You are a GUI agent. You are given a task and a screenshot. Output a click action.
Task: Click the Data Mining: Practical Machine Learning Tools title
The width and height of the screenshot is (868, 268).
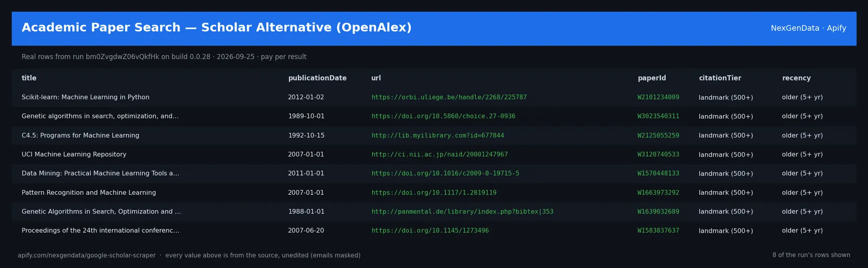[x=100, y=174]
